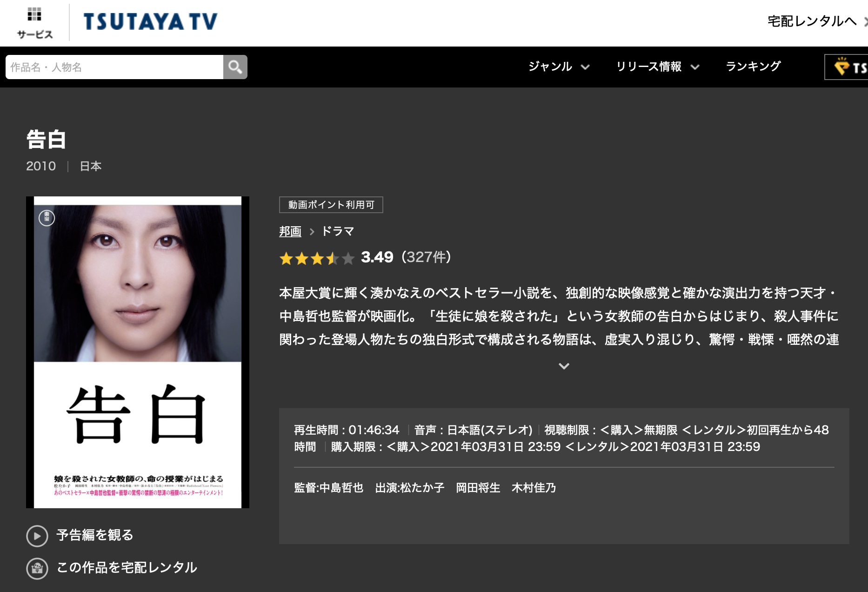This screenshot has width=868, height=592.
Task: Click the TSUTAYA TV logo
Action: coord(150,21)
